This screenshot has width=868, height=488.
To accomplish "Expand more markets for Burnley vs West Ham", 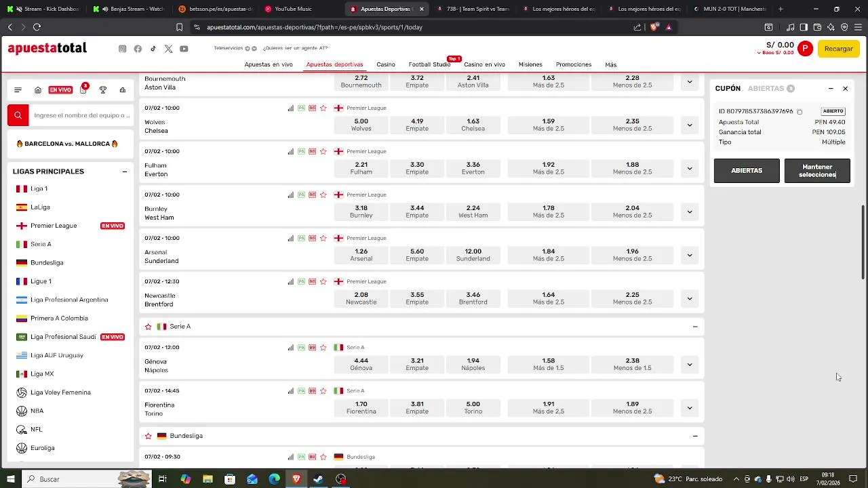I will pos(690,211).
